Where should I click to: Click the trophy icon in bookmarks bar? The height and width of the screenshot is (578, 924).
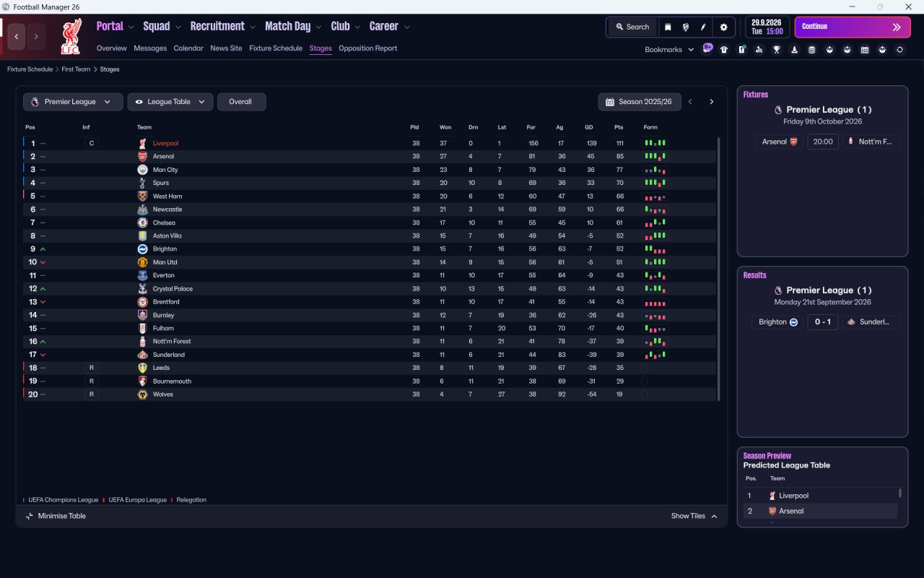point(777,50)
